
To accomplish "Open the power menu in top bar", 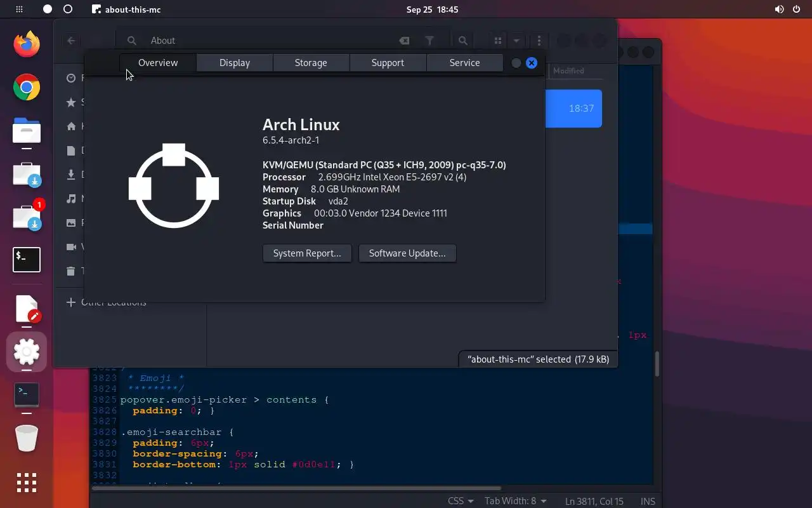I will 797,10.
